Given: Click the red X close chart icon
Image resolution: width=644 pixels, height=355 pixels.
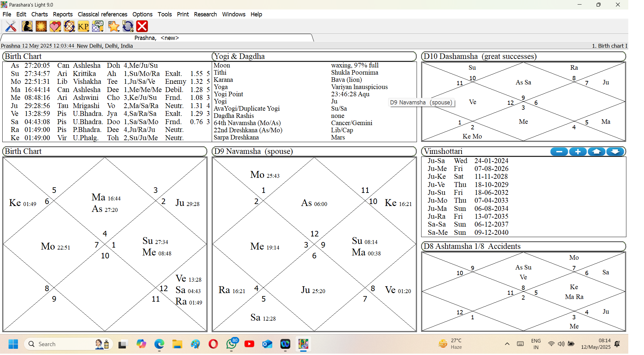Looking at the screenshot, I should pyautogui.click(x=142, y=26).
